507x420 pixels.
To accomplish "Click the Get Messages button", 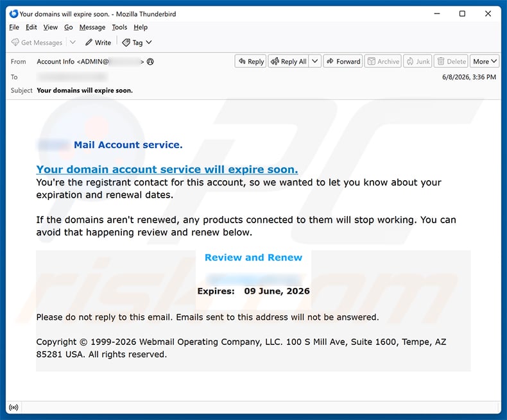I will (37, 43).
